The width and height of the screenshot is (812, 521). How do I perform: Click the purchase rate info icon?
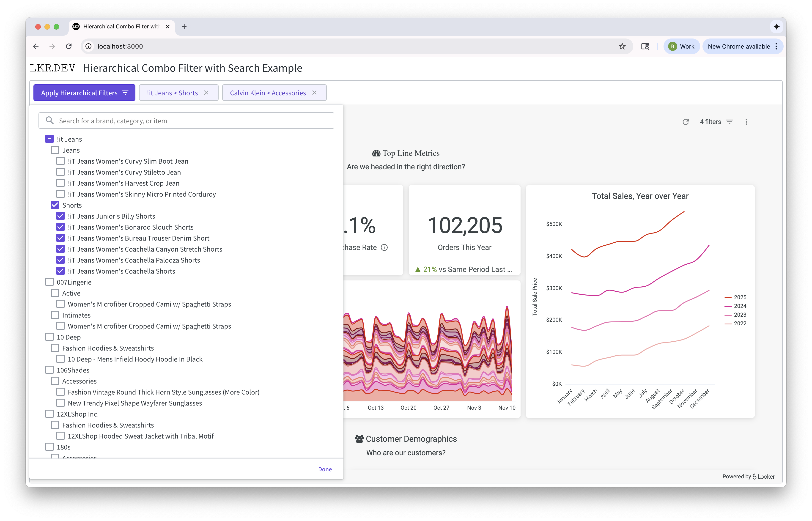click(384, 248)
